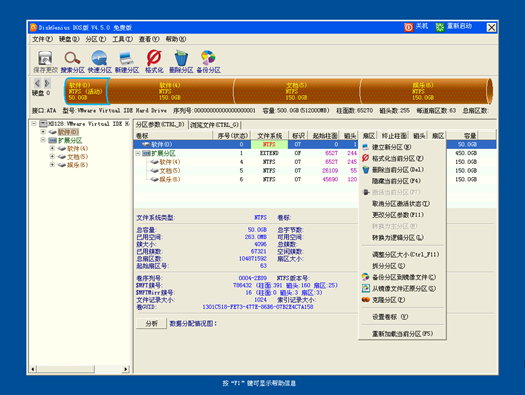
Task: Switch to the 浏览文件 tab
Action: click(214, 125)
